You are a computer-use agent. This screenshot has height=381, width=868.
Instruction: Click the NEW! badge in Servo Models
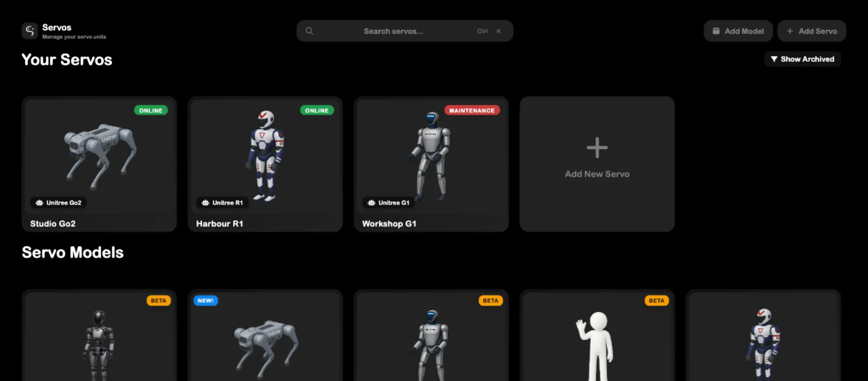(x=206, y=301)
